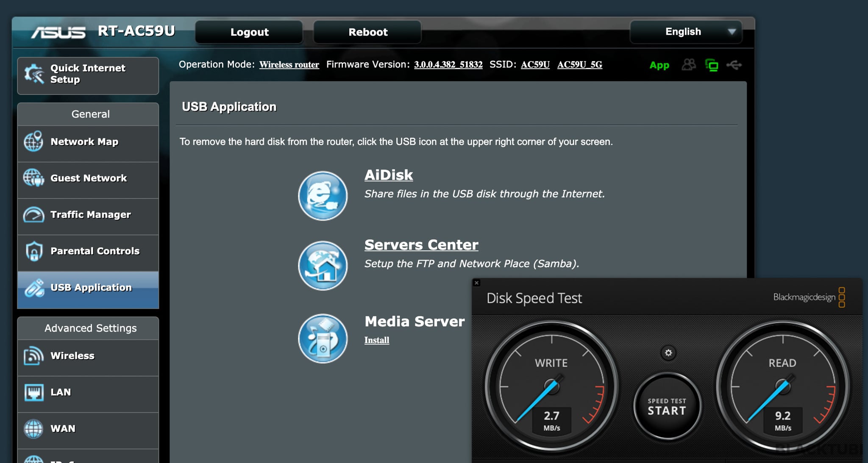
Task: Start the Disk Speed Test
Action: tap(667, 407)
